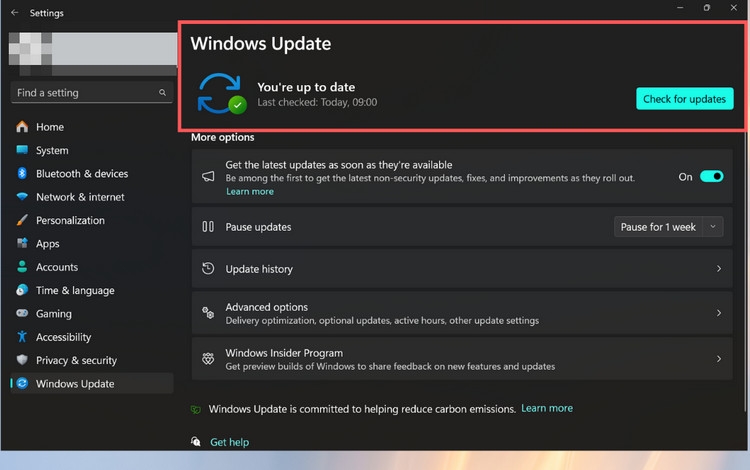Click the Gaming controller icon
750x470 pixels.
[22, 313]
